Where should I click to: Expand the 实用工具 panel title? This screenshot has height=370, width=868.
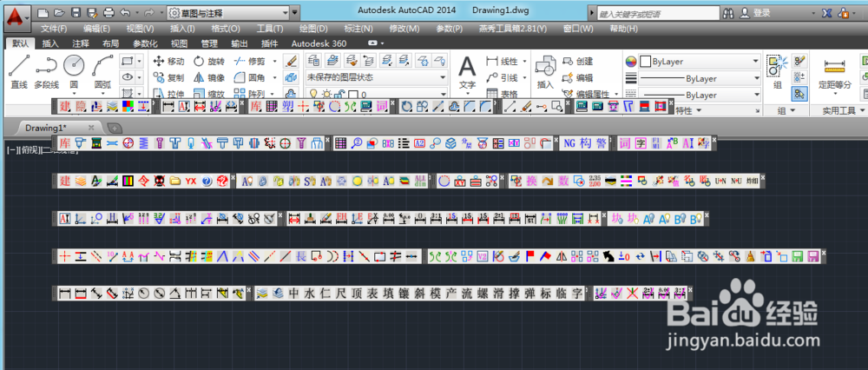coord(843,111)
